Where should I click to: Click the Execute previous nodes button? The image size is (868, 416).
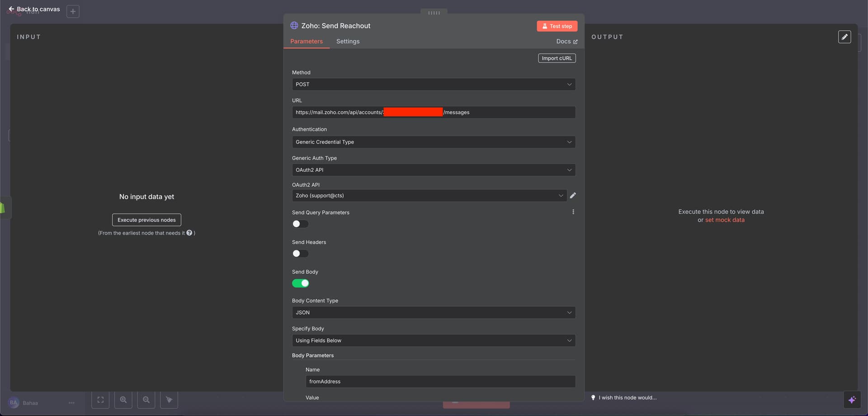pyautogui.click(x=146, y=220)
